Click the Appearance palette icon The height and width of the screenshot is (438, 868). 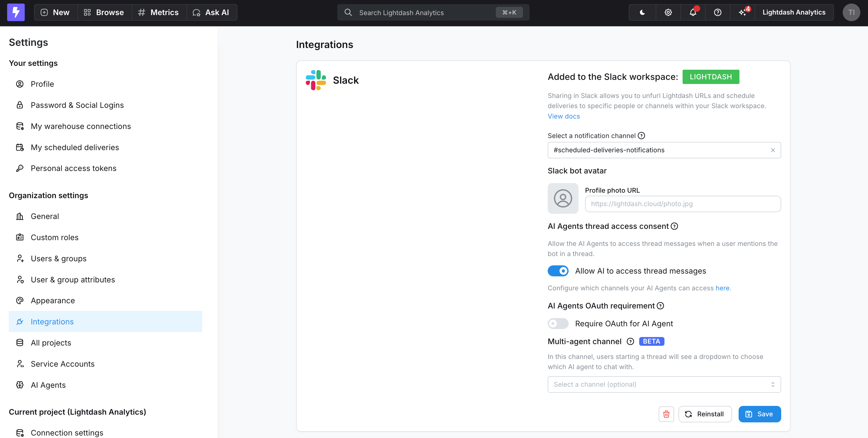20,300
